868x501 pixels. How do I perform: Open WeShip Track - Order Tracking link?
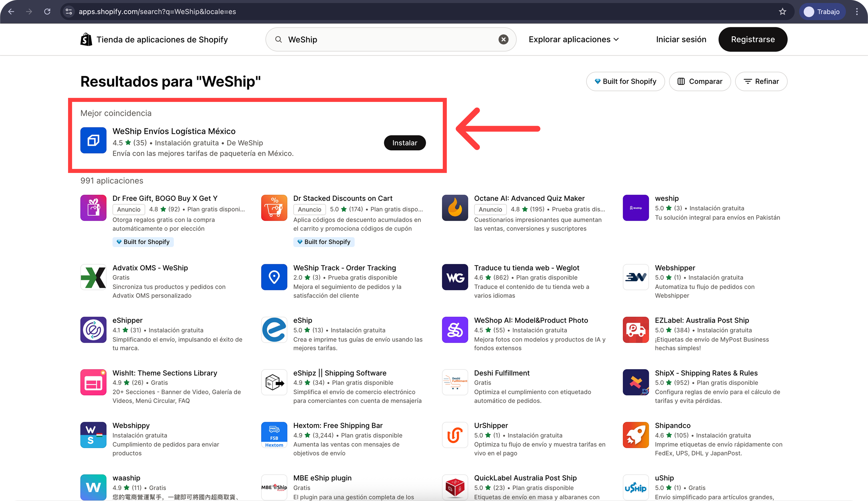345,268
